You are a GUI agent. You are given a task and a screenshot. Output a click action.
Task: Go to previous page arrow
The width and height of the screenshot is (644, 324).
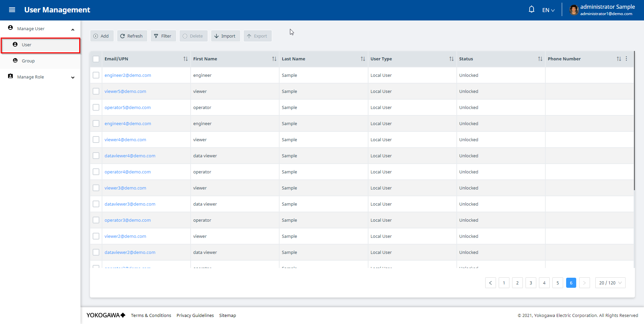490,283
